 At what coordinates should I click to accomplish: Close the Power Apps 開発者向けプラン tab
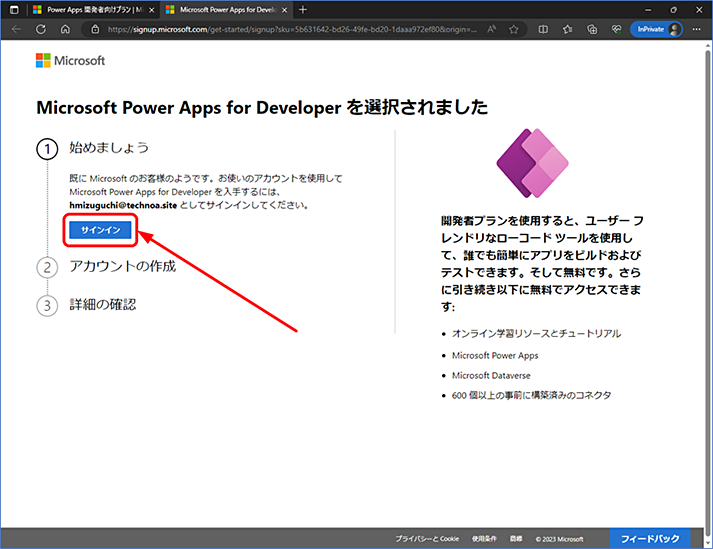point(151,10)
